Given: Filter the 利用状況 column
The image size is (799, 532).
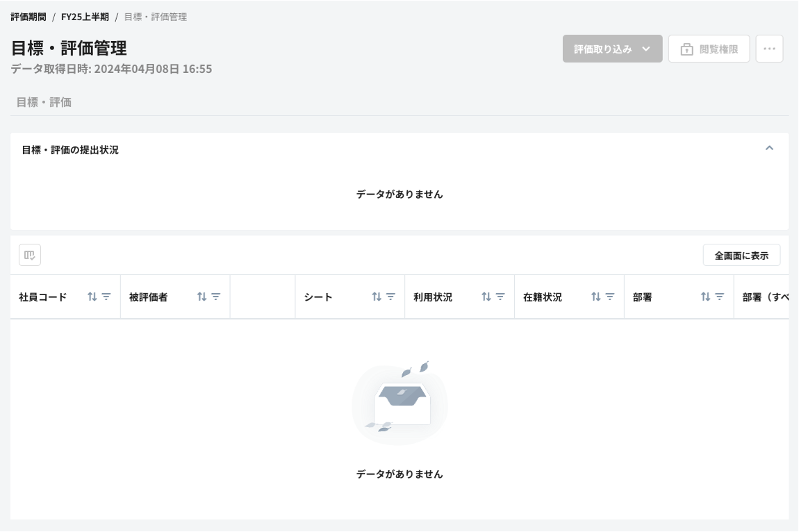Looking at the screenshot, I should [x=500, y=297].
